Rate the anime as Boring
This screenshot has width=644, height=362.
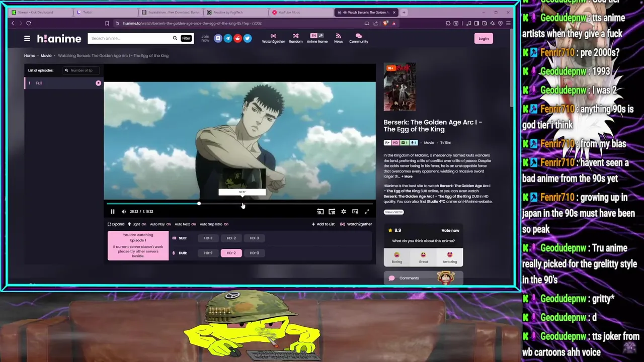396,257
